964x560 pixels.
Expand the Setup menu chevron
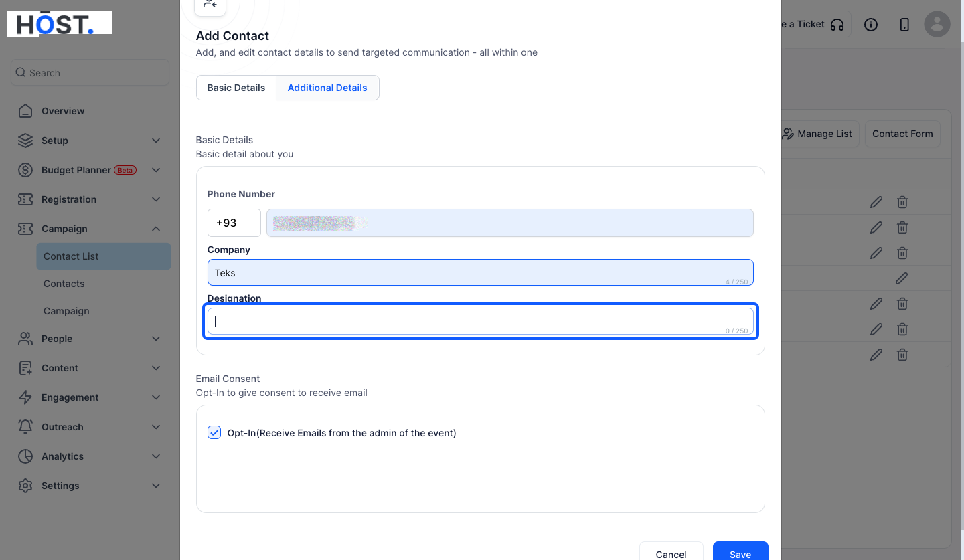(156, 141)
